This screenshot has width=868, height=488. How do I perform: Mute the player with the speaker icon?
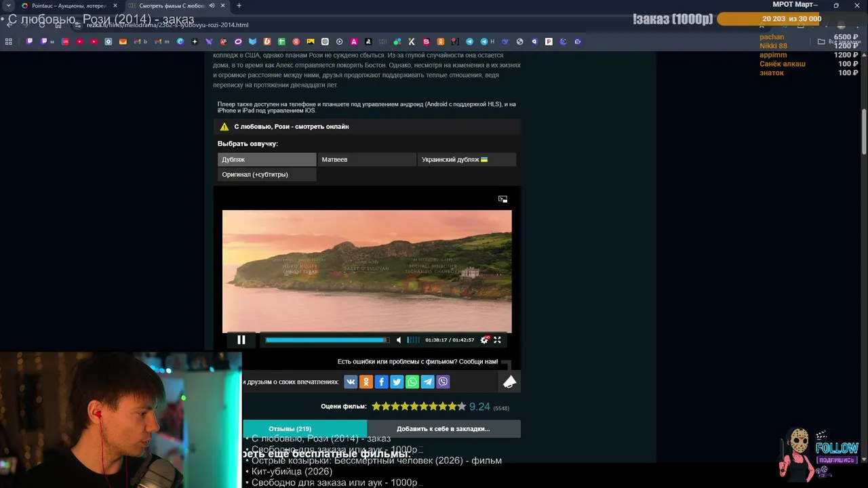399,340
